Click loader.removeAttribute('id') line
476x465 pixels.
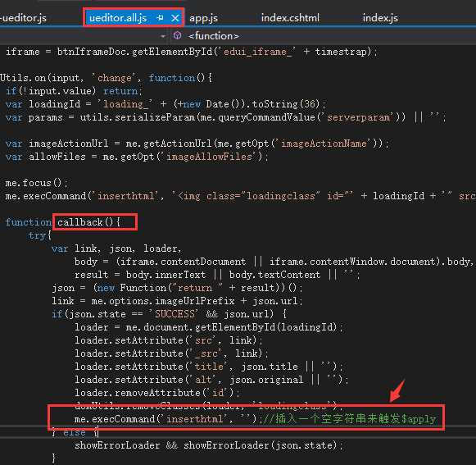point(157,392)
